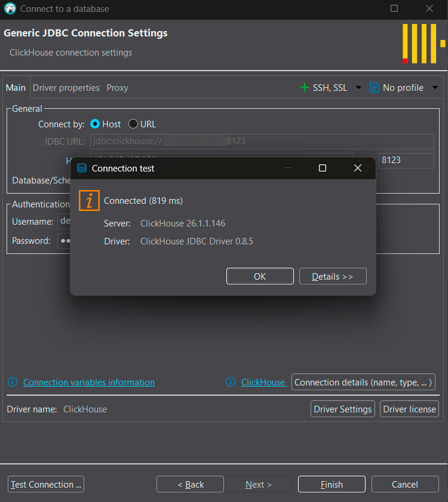Click the No profile document icon

[x=375, y=87]
